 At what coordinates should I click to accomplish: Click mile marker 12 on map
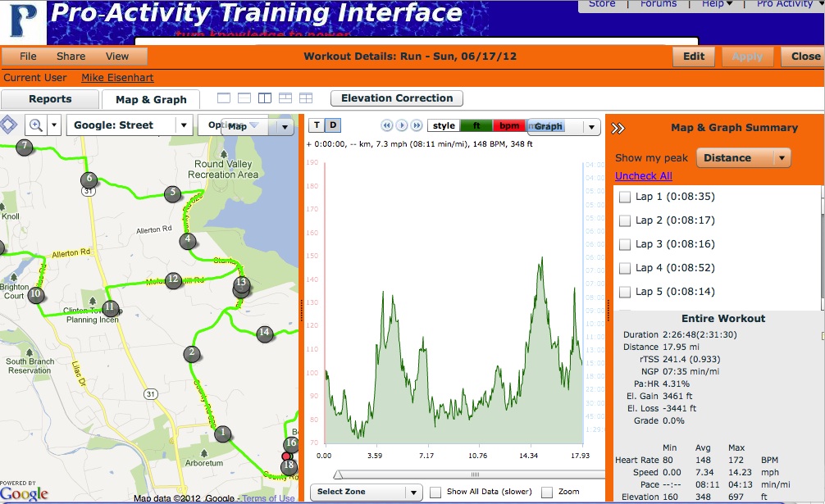point(172,280)
